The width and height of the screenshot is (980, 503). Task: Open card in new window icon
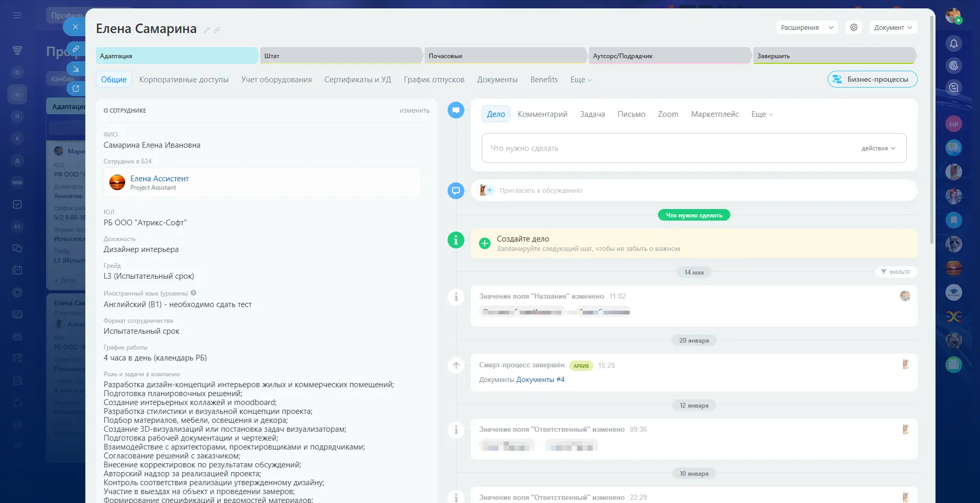click(x=76, y=89)
